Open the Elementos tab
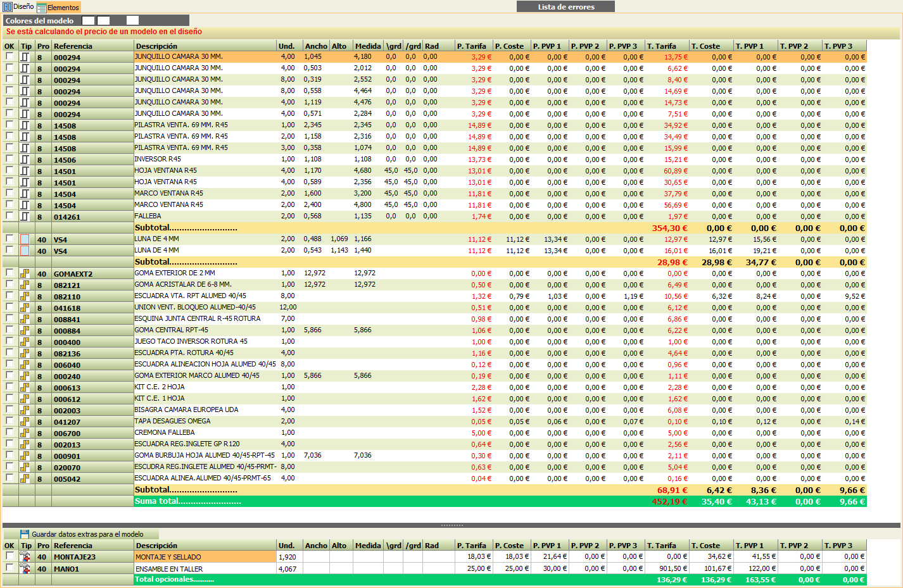 [x=58, y=8]
